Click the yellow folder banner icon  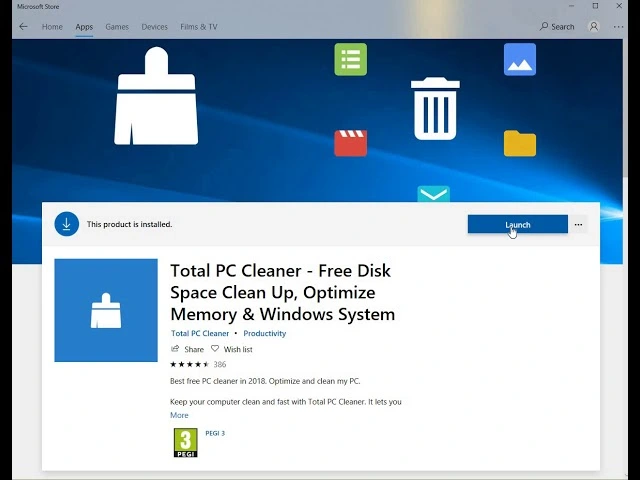[520, 143]
